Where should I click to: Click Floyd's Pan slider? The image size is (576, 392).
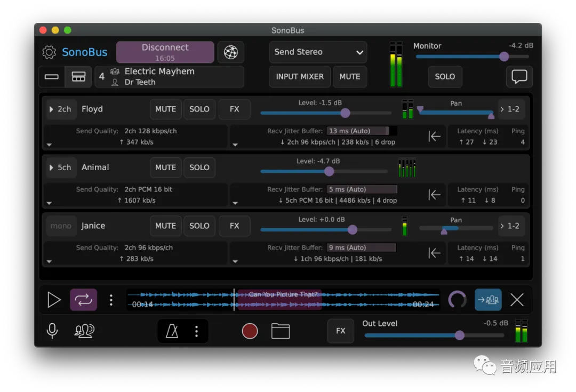click(456, 113)
